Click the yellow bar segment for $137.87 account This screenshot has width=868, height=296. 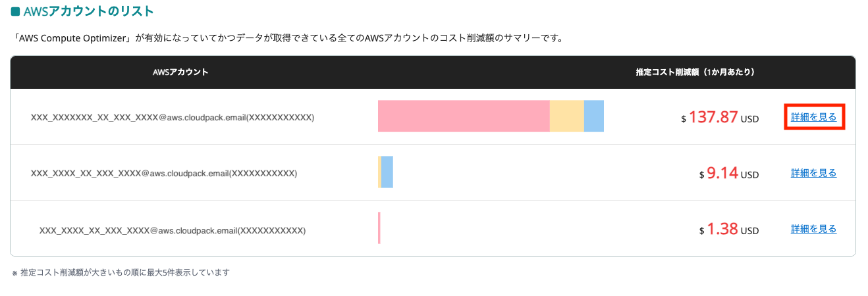coord(566,116)
